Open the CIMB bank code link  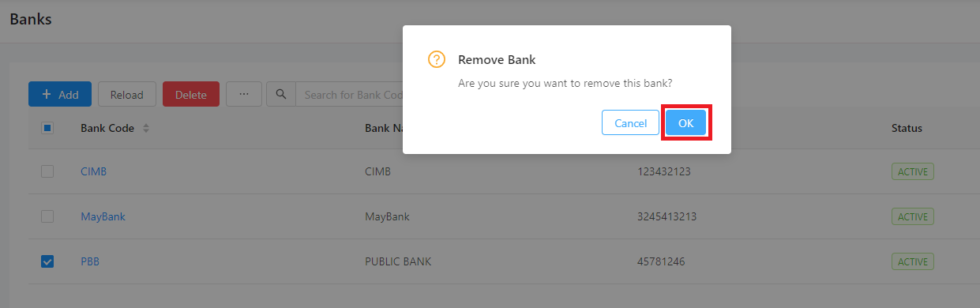[93, 171]
